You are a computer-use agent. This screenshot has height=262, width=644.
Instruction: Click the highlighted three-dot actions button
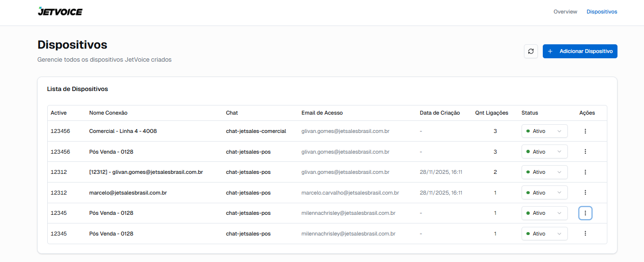point(585,213)
